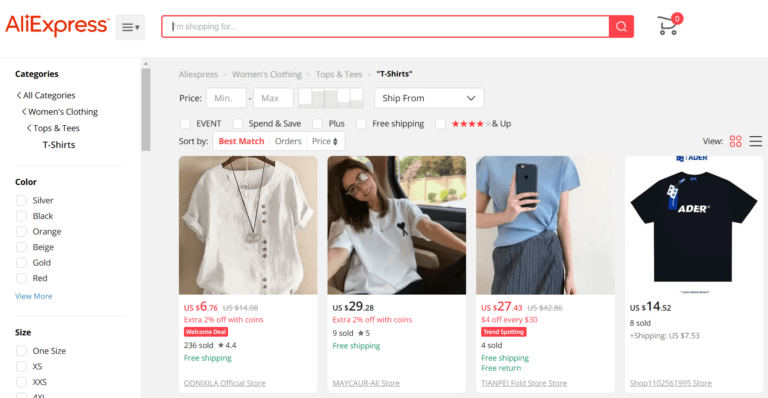Check the Black color filter
768x398 pixels.
pos(21,216)
